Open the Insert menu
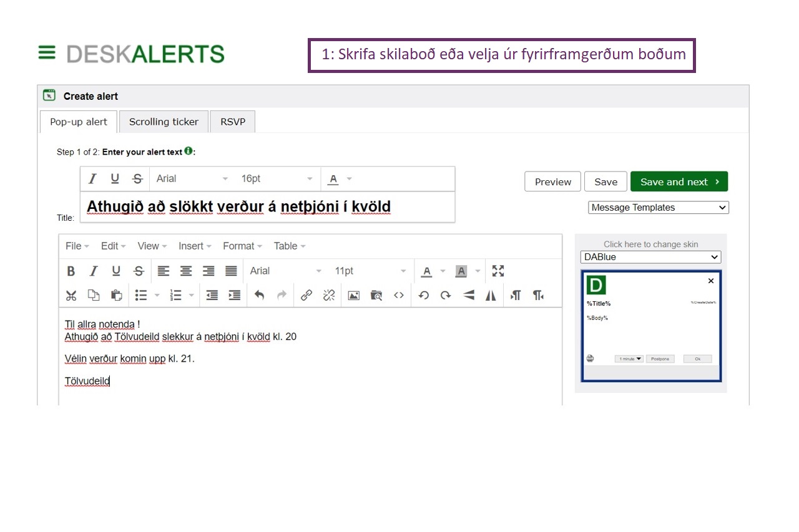 (x=195, y=246)
